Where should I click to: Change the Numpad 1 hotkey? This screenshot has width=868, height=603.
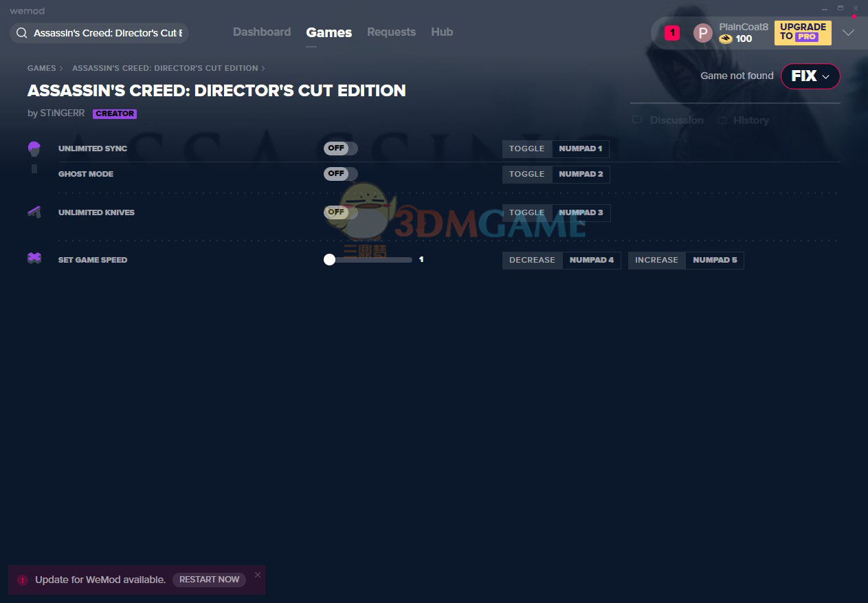click(581, 149)
